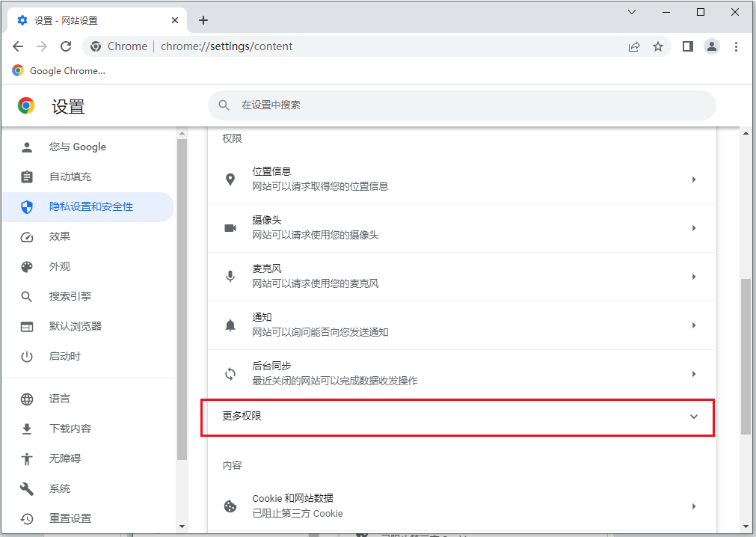Open 您与 Google in sidebar

(x=87, y=147)
